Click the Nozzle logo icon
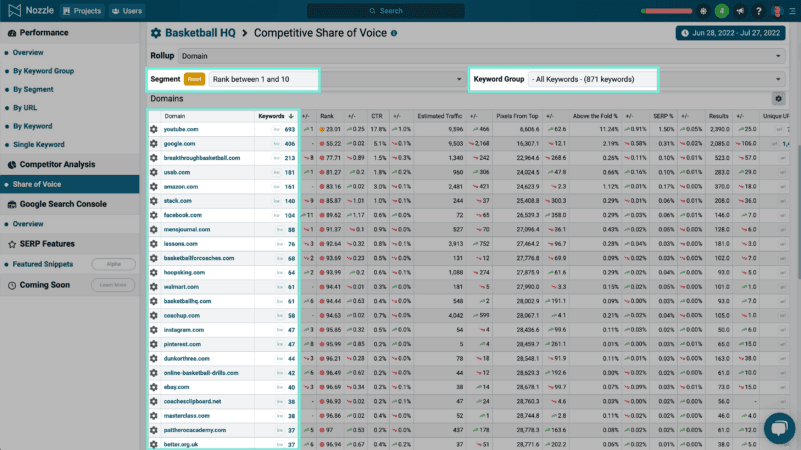 coord(14,10)
